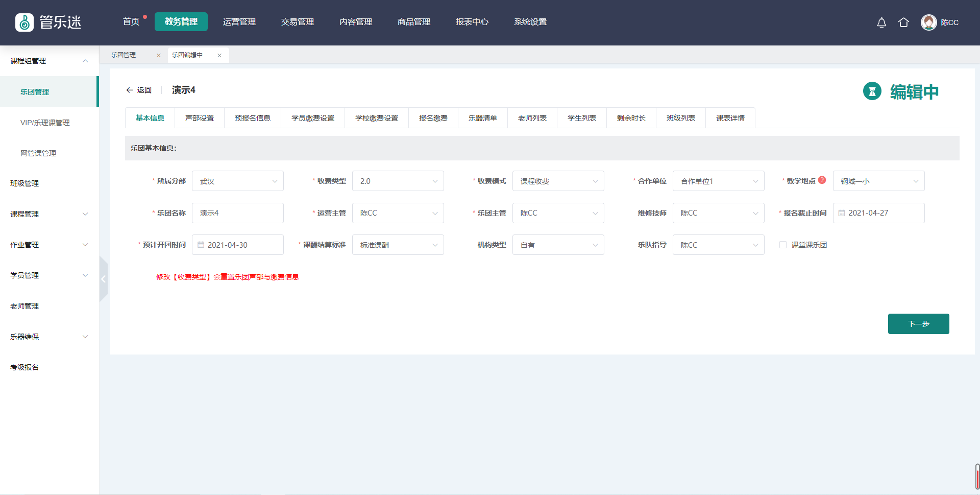
Task: Click the 管乐迷 logo icon
Action: [24, 22]
